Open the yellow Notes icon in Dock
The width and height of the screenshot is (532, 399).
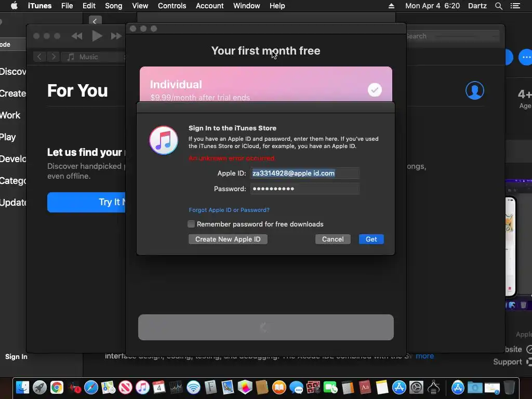pos(382,387)
